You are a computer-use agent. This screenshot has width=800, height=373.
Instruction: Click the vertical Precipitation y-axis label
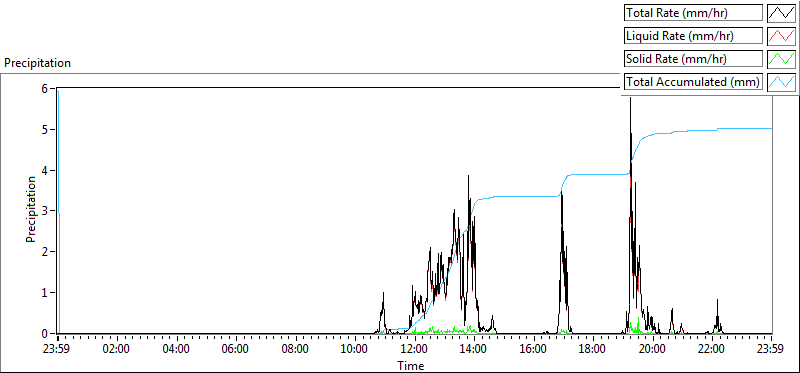point(31,209)
